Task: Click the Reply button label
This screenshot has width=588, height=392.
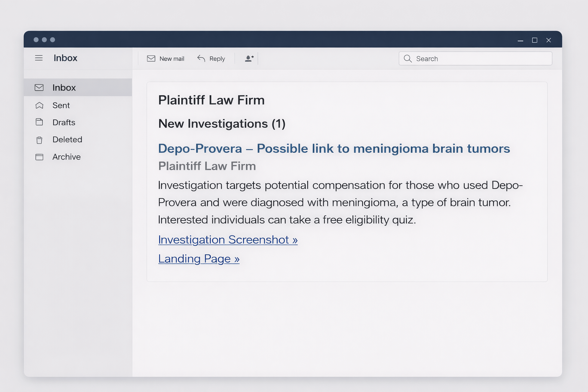Action: click(x=217, y=59)
